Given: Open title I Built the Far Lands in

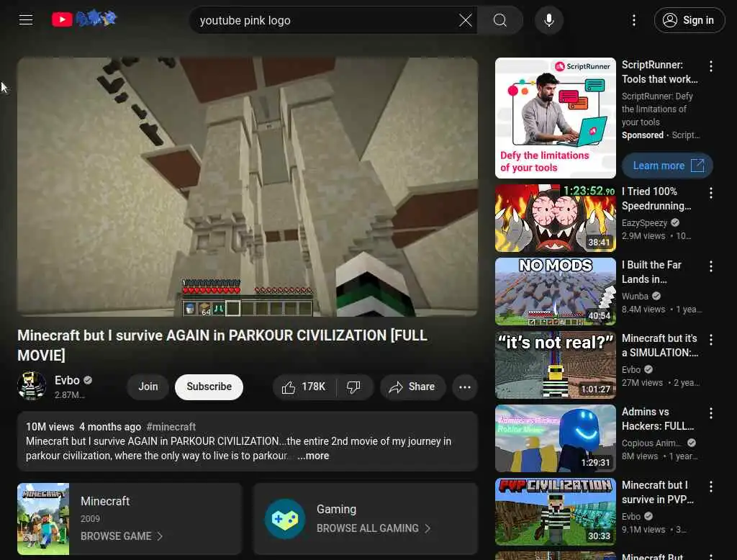Looking at the screenshot, I should click(x=651, y=272).
